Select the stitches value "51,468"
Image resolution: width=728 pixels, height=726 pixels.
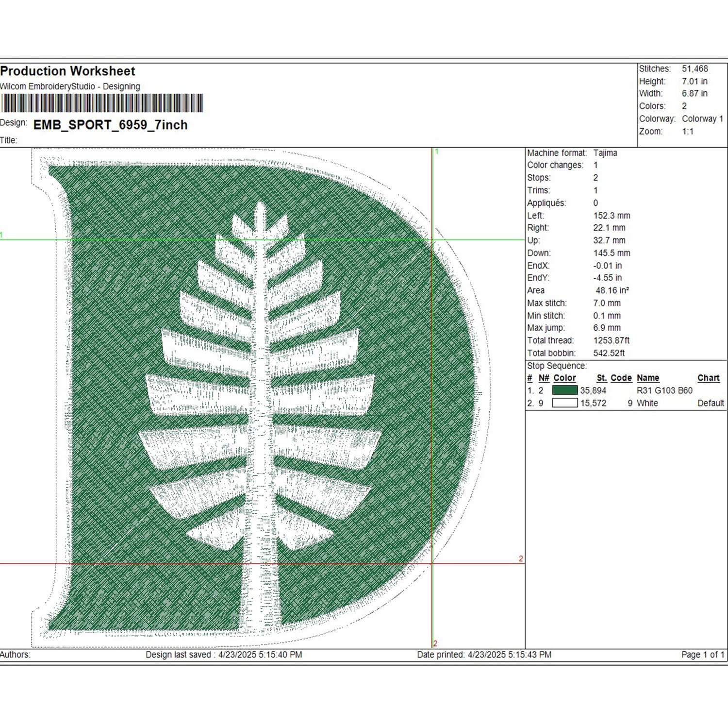point(695,69)
